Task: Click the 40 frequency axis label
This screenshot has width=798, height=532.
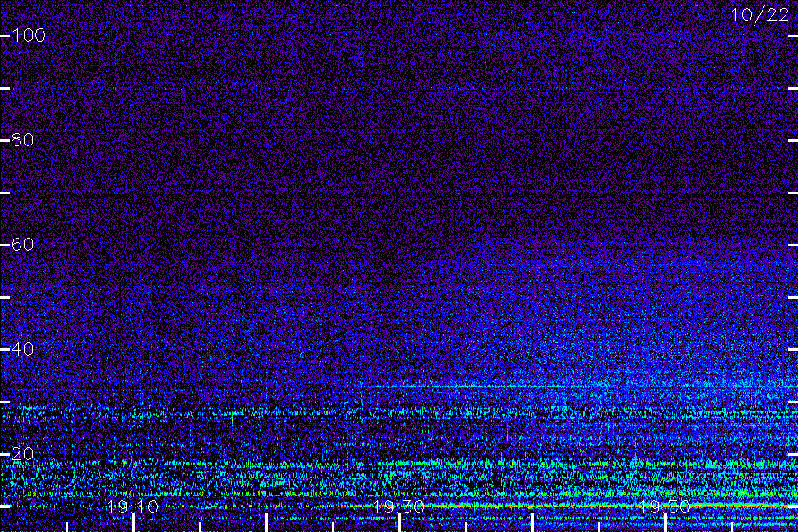Action: 22,349
